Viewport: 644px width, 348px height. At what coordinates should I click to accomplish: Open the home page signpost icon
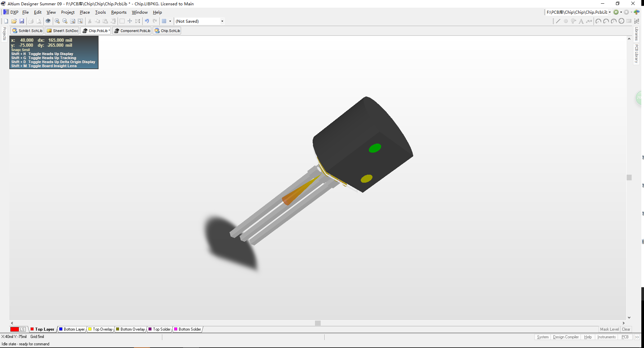637,12
